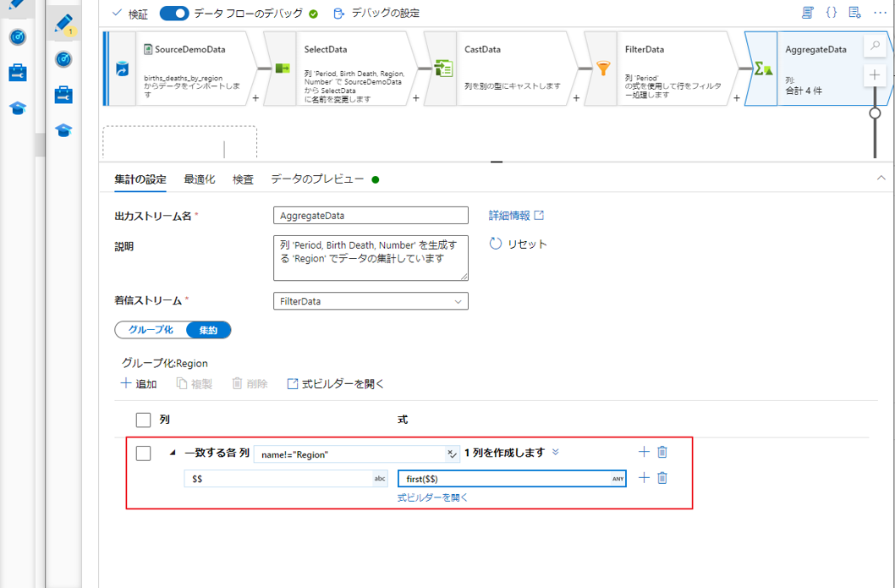Click the 検証 validate button
Viewport: 895px width, 588px height.
pyautogui.click(x=130, y=14)
